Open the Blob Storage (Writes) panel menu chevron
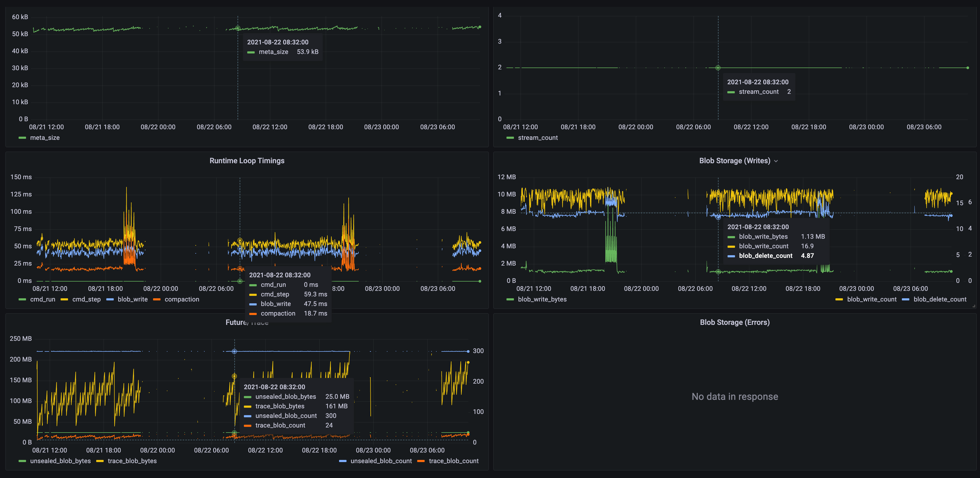 point(776,161)
